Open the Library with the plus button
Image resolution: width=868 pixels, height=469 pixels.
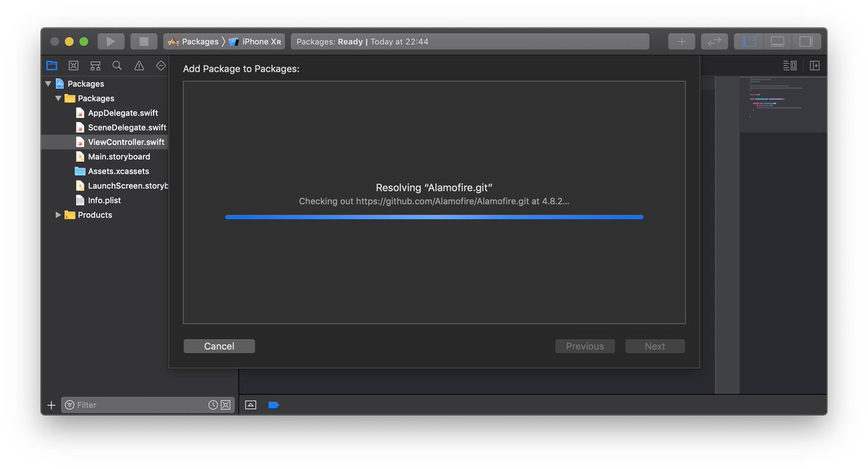pyautogui.click(x=681, y=42)
